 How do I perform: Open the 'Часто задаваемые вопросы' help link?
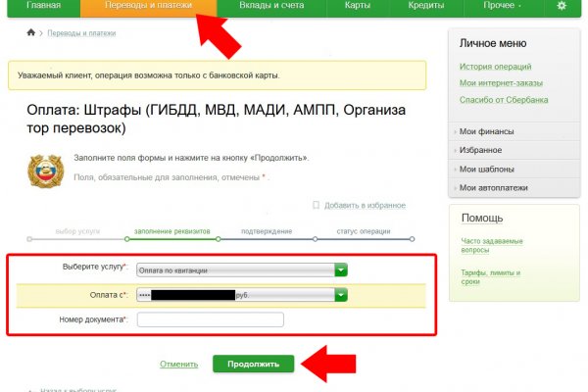click(x=491, y=245)
